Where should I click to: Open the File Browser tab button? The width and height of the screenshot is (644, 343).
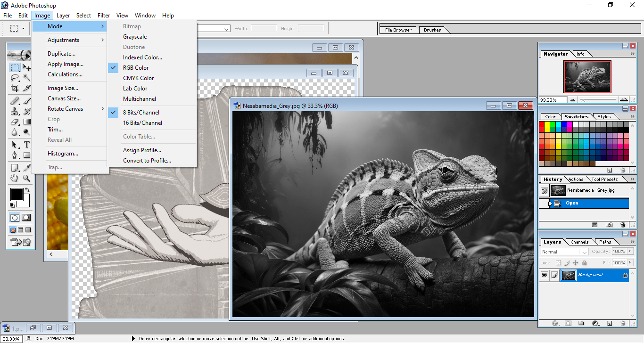coord(398,30)
